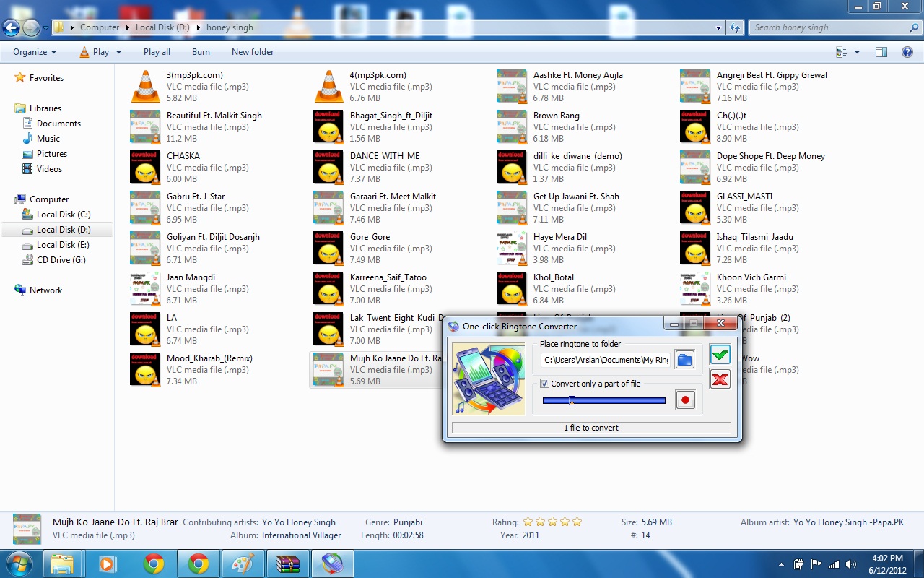924x578 pixels.
Task: Select Libraries in navigation pane
Action: coord(45,108)
